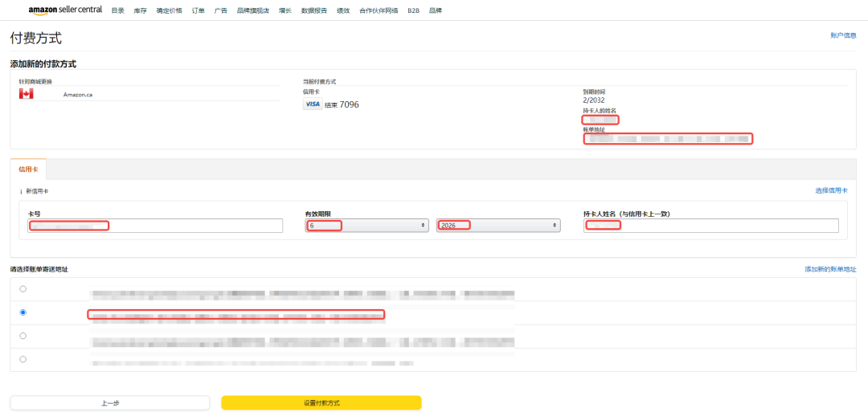
Task: Select the fourth billing address radio button
Action: pyautogui.click(x=23, y=359)
